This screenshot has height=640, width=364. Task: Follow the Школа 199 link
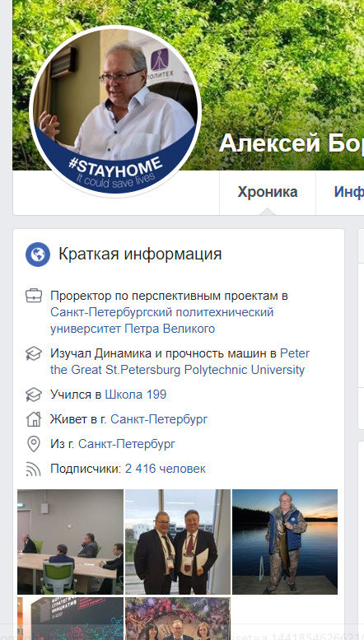point(136,395)
